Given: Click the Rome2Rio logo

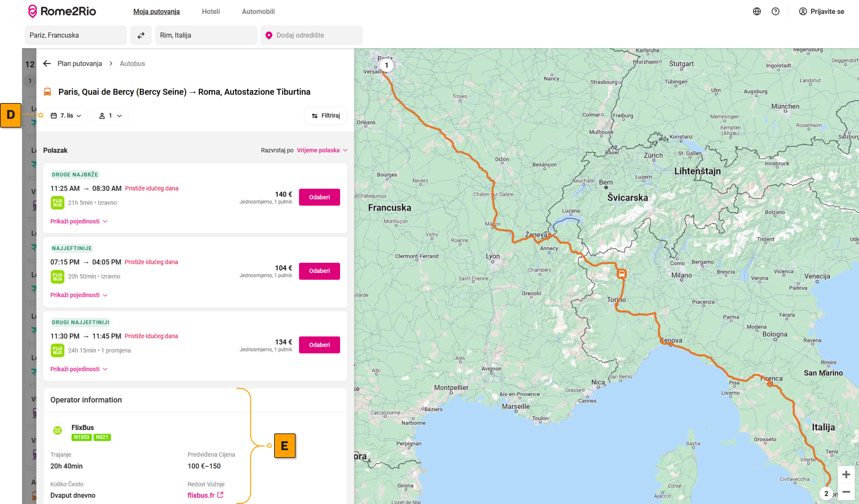Looking at the screenshot, I should 62,12.
